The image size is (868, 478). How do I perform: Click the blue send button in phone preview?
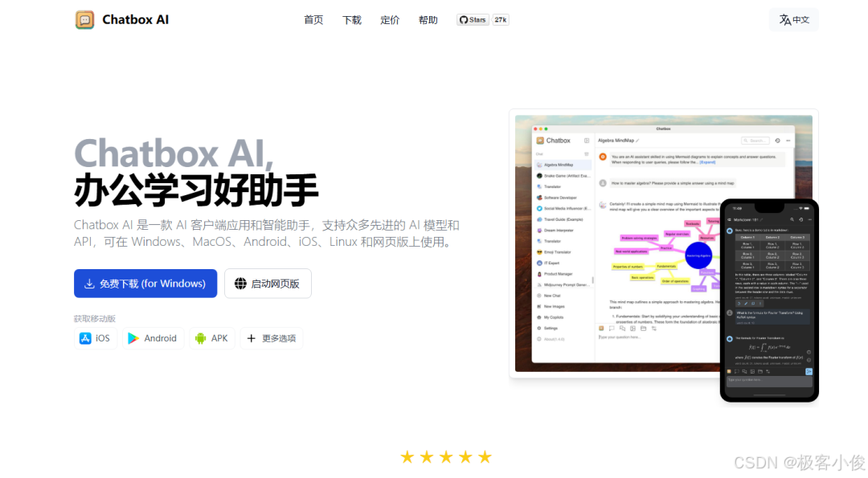(x=809, y=372)
